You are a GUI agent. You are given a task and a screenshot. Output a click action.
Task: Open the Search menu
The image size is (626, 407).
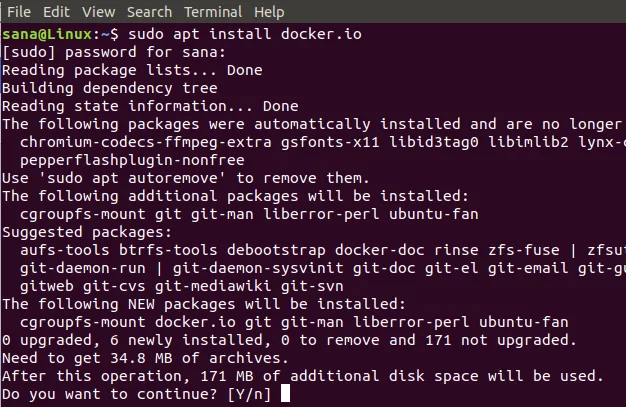[x=149, y=12]
